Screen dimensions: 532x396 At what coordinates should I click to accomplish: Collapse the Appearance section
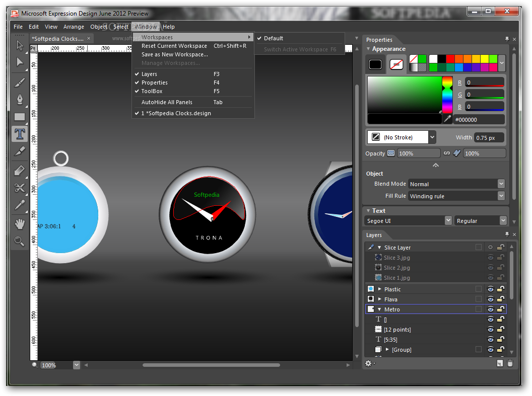[x=368, y=49]
